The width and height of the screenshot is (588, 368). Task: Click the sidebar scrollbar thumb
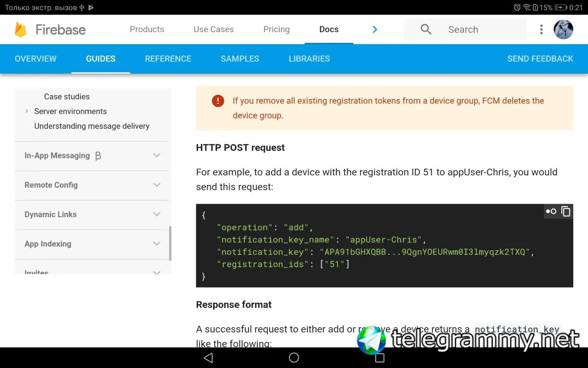point(170,243)
